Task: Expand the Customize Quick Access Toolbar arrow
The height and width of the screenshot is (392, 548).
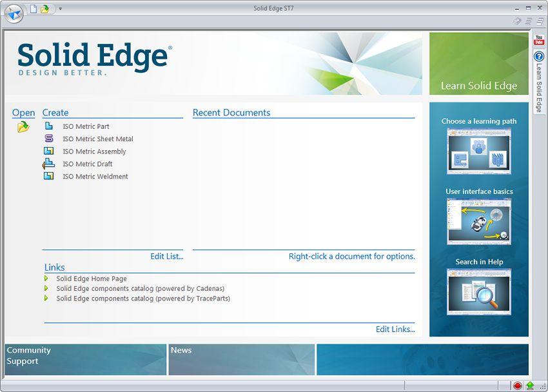Action: [60, 9]
